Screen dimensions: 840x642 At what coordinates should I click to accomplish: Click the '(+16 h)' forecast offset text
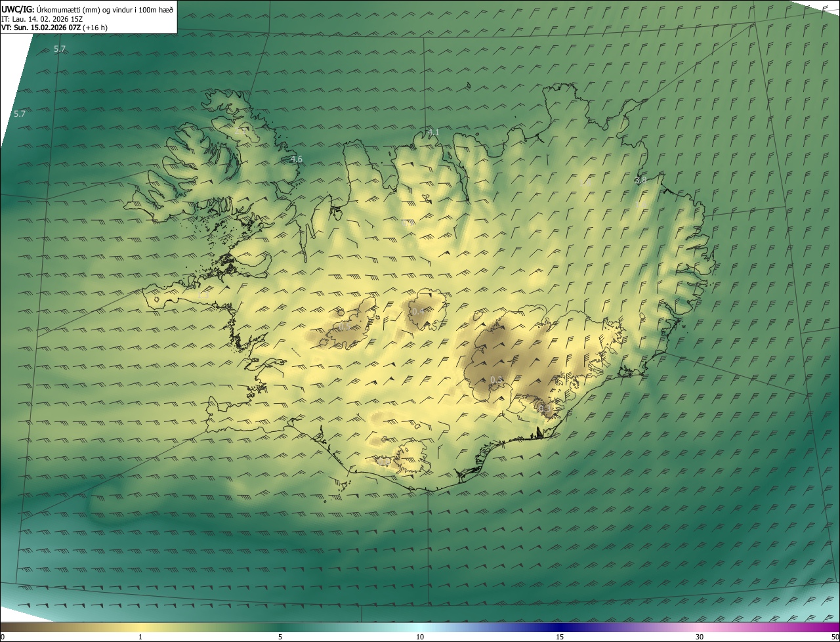pos(95,28)
